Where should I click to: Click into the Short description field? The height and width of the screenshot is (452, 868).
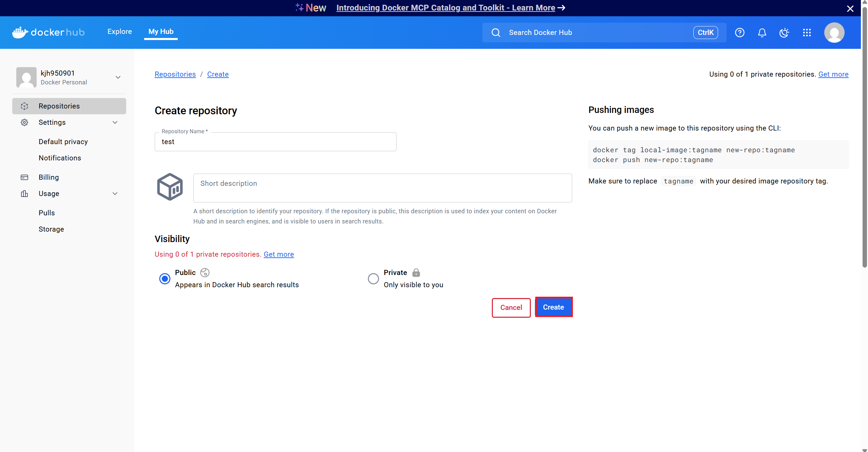pyautogui.click(x=382, y=188)
